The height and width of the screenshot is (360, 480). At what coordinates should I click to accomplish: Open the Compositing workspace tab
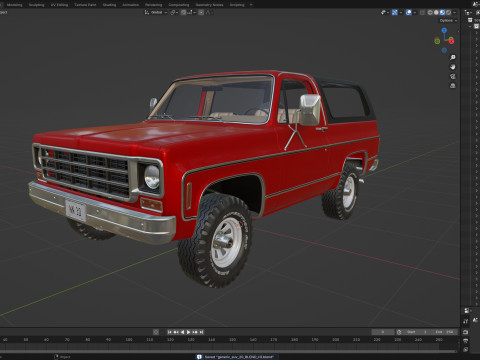179,5
